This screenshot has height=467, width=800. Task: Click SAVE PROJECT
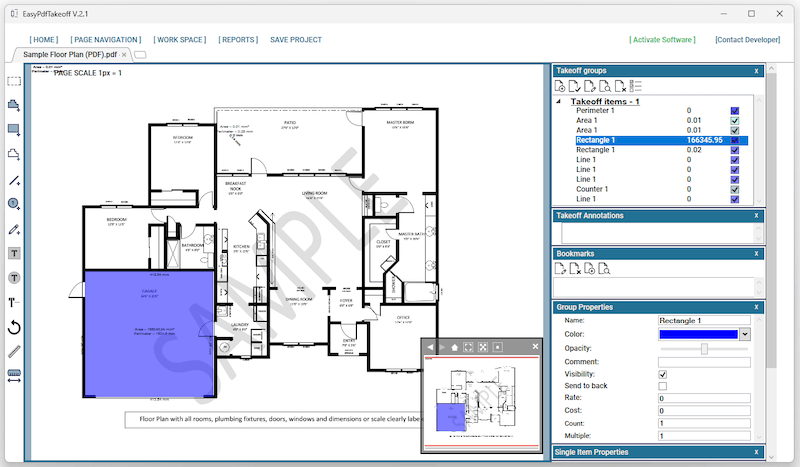[x=296, y=39]
